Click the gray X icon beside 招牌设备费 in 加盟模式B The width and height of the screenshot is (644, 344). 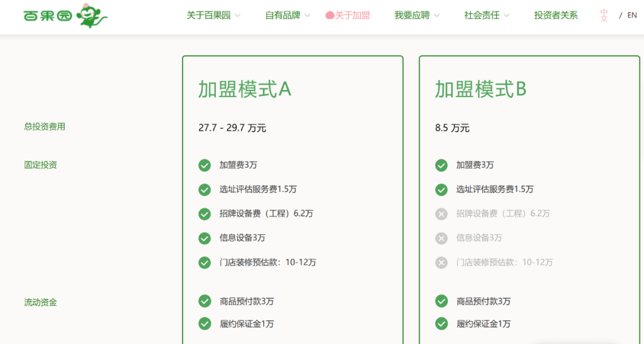pos(441,213)
